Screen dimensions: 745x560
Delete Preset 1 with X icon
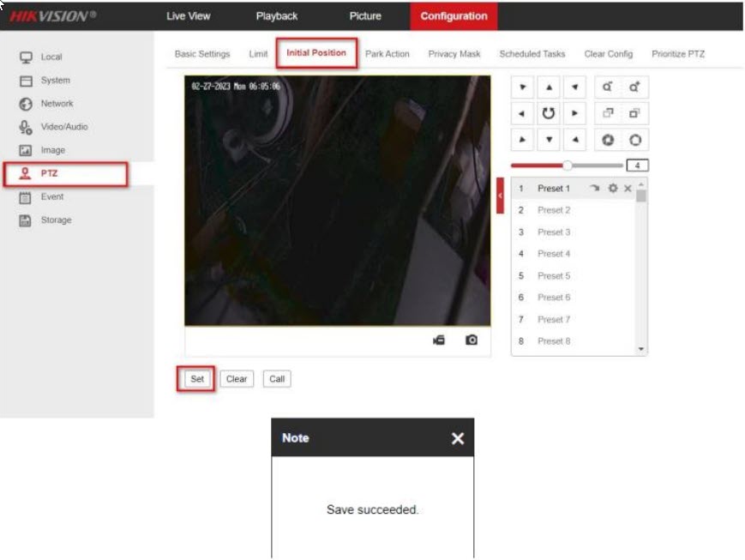628,188
